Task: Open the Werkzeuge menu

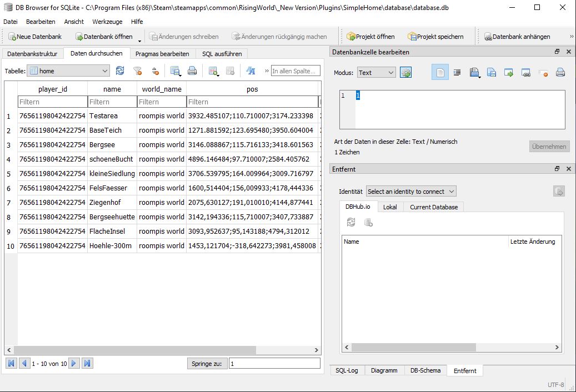Action: coord(107,22)
